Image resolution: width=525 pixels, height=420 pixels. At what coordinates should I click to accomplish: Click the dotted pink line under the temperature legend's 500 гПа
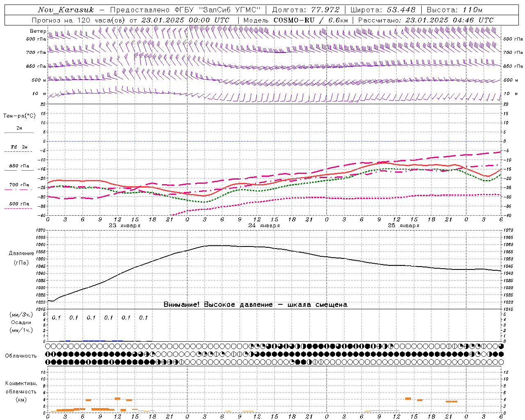[x=19, y=209]
